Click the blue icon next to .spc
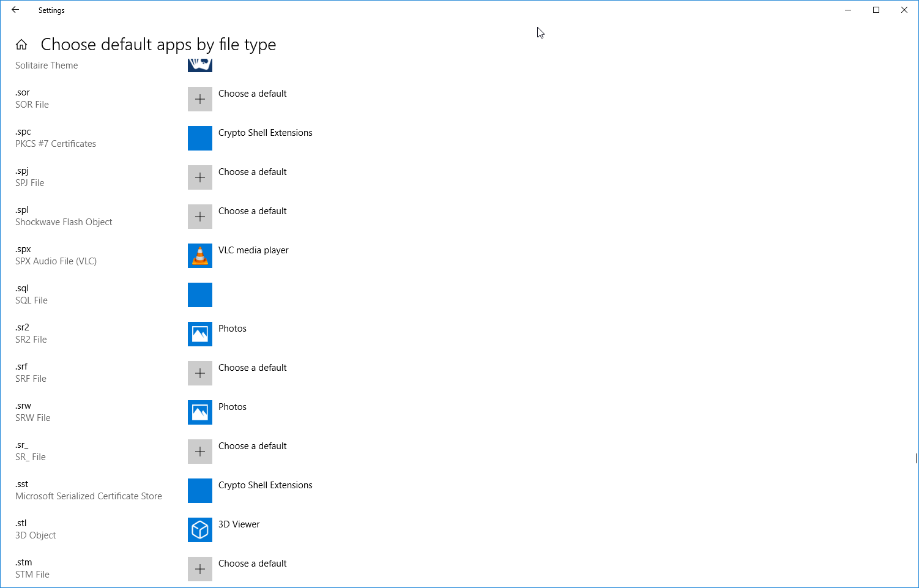The image size is (919, 588). tap(200, 138)
